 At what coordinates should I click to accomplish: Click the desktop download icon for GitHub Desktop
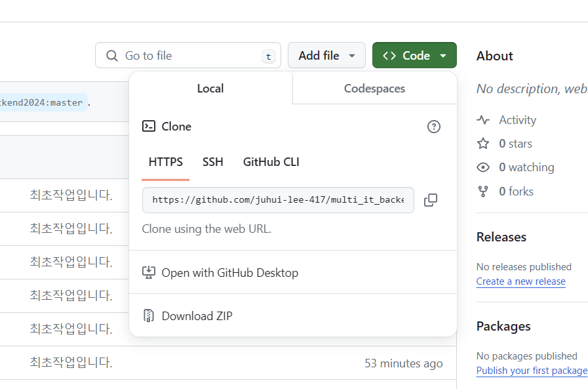click(149, 273)
